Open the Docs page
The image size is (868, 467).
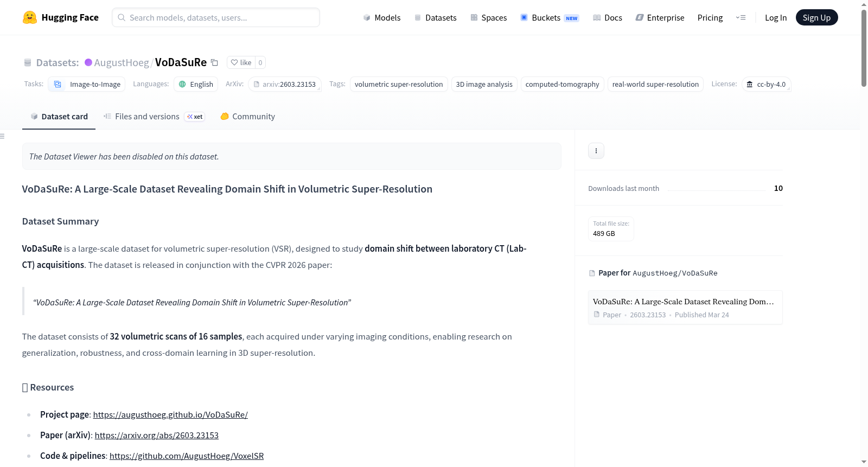point(607,17)
